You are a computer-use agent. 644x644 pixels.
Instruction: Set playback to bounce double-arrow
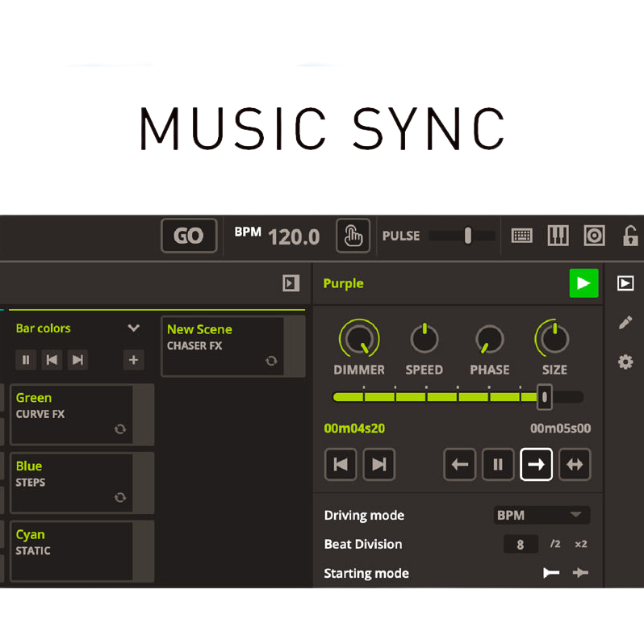coord(575,465)
